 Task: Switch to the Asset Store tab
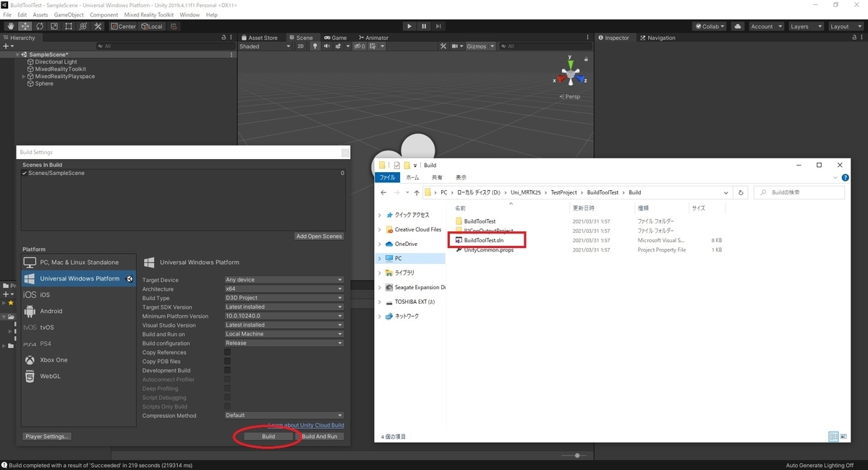coord(260,38)
